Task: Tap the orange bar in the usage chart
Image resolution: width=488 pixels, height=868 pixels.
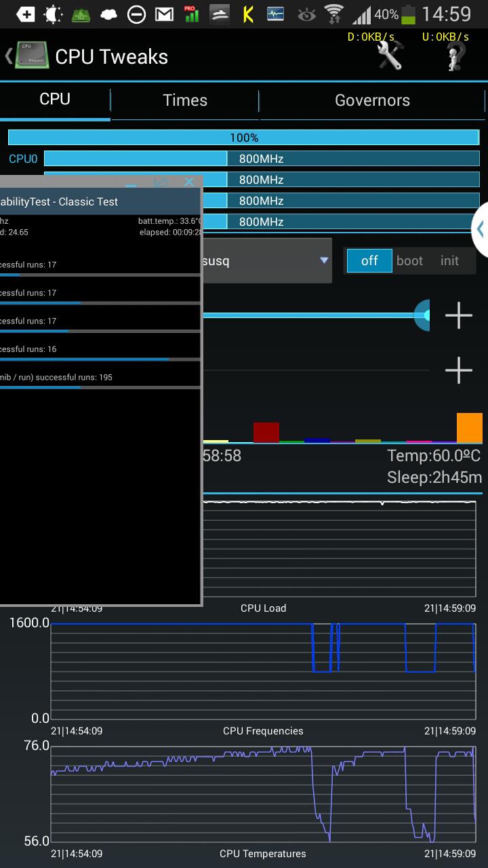Action: [470, 428]
